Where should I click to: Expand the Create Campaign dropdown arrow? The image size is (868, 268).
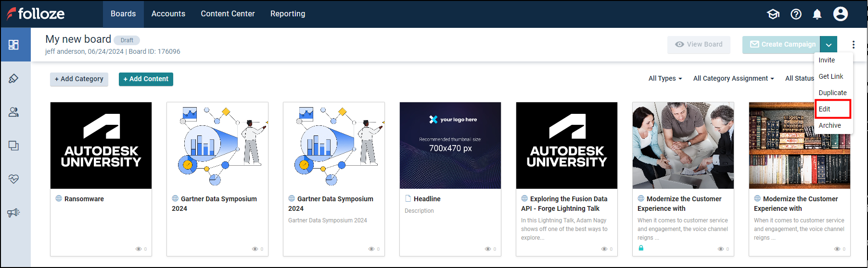[829, 45]
